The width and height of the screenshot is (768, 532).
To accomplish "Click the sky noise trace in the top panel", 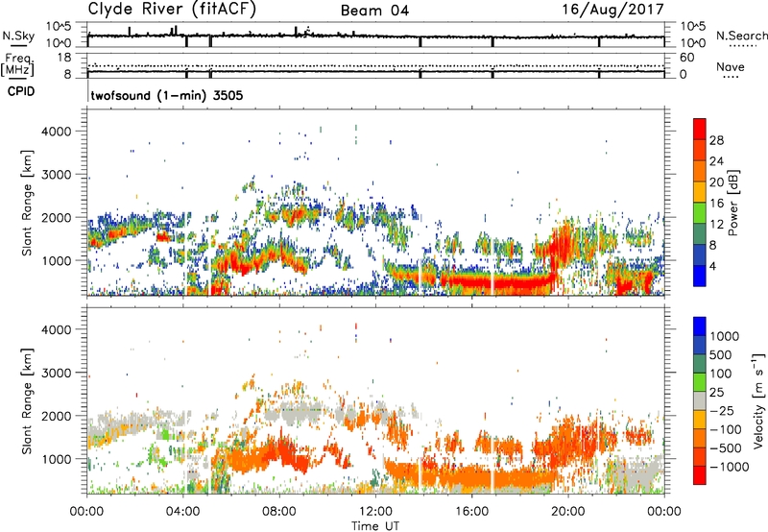I will (x=376, y=36).
